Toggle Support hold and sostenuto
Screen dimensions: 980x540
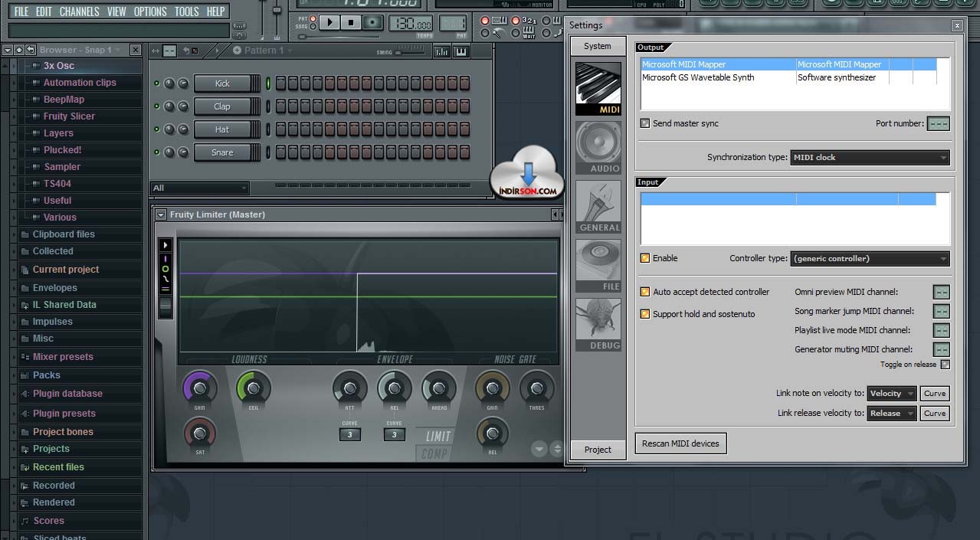click(x=645, y=314)
